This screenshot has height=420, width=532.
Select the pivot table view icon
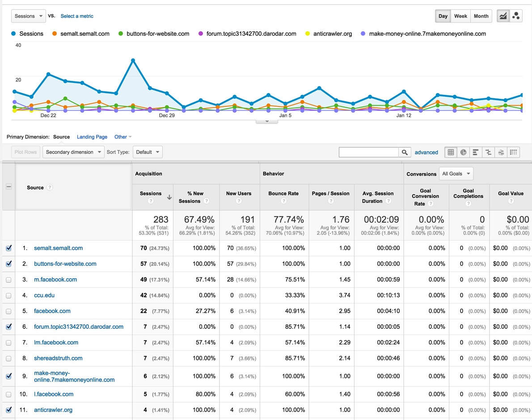coord(513,153)
